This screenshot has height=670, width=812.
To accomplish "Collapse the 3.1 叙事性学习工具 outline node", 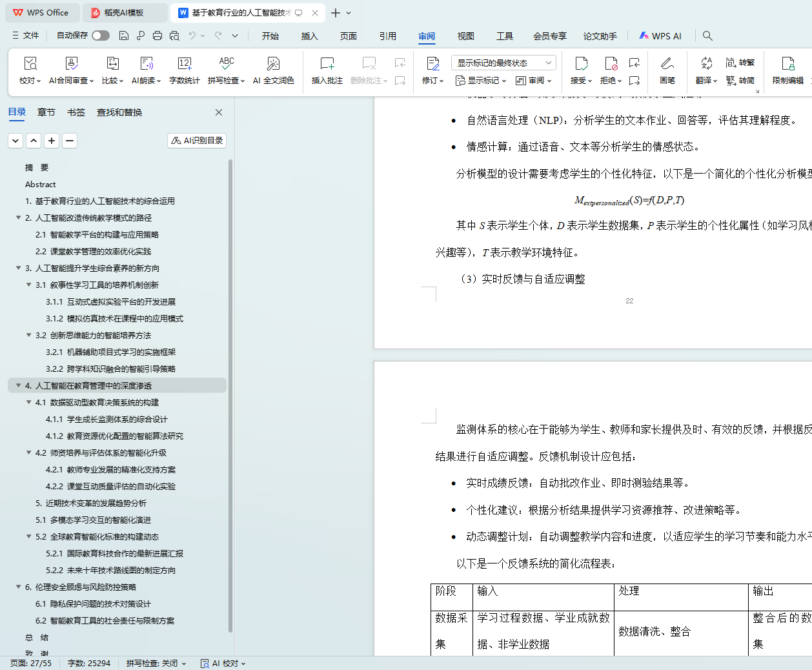I will click(28, 285).
